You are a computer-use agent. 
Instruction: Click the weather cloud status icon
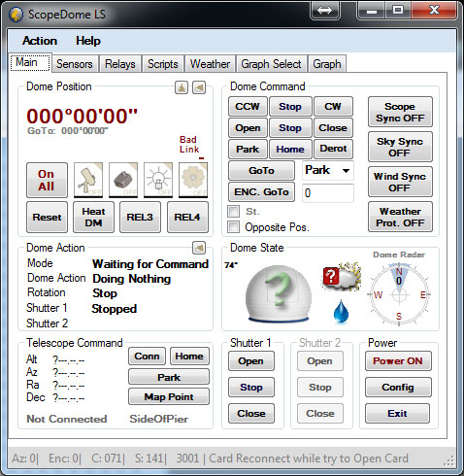coord(342,277)
